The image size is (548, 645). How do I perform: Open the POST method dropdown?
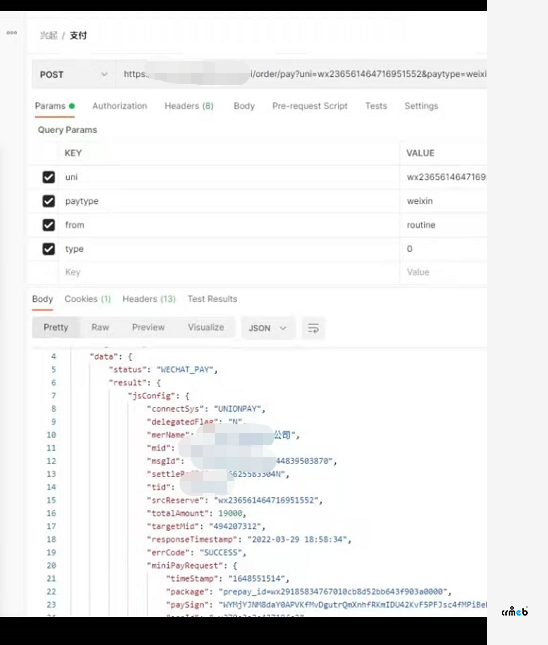coord(73,74)
